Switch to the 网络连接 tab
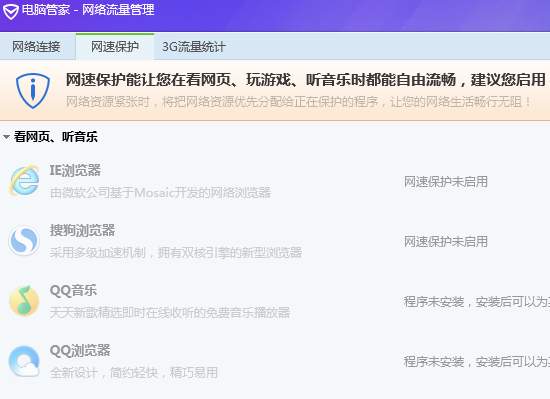550x399 pixels. point(36,47)
